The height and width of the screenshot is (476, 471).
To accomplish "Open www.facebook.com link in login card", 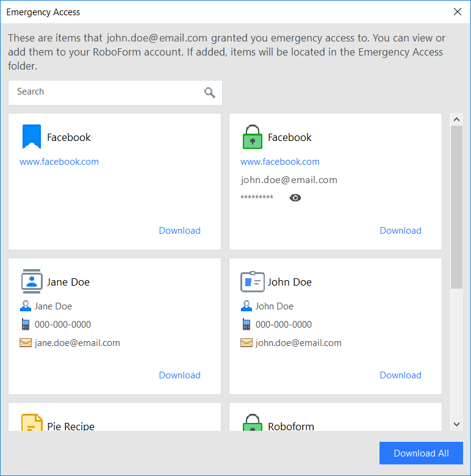I will (x=280, y=162).
